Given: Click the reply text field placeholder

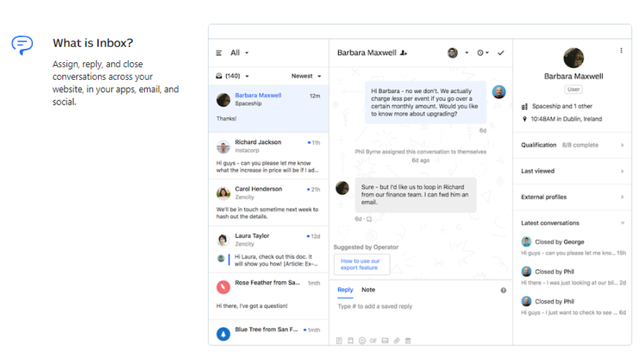Looking at the screenshot, I should click(375, 306).
